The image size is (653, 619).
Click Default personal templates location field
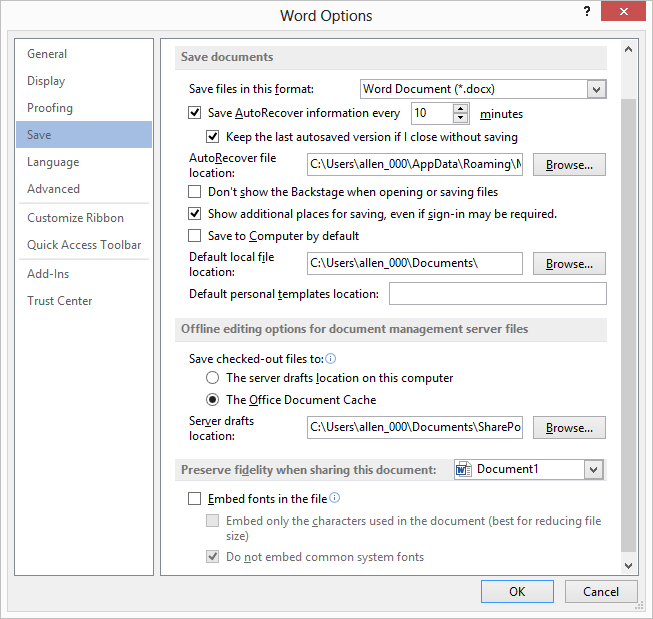(498, 294)
